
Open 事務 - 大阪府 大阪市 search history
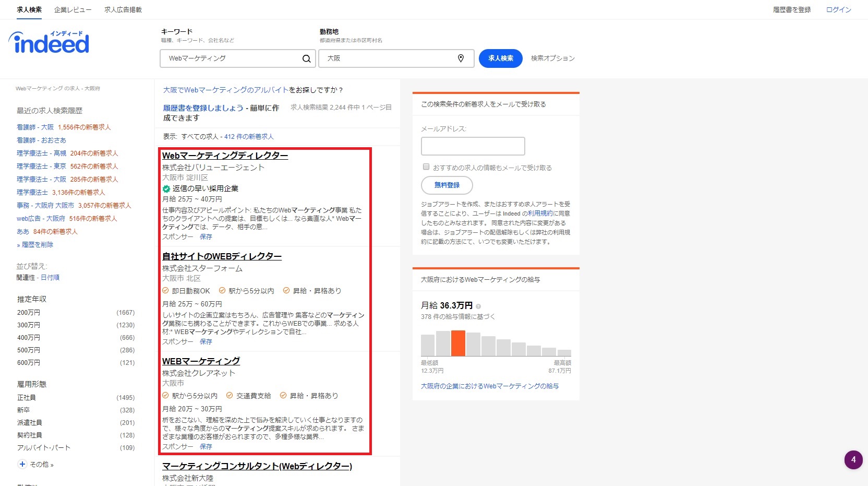(45, 206)
